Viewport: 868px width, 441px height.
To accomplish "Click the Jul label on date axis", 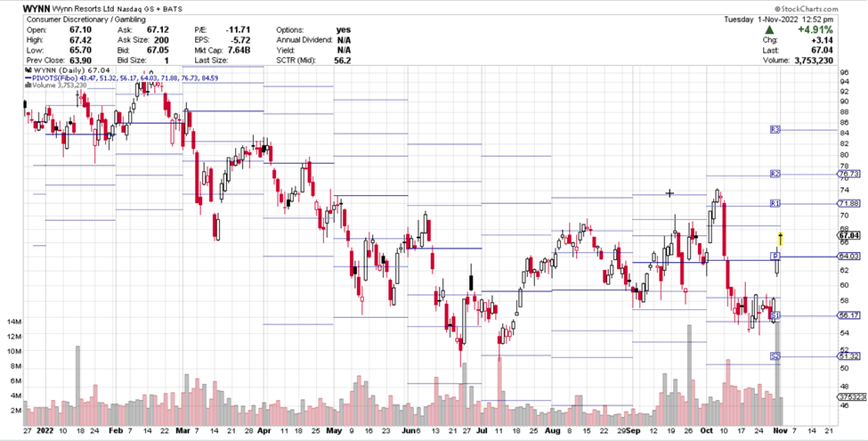I will [x=483, y=430].
